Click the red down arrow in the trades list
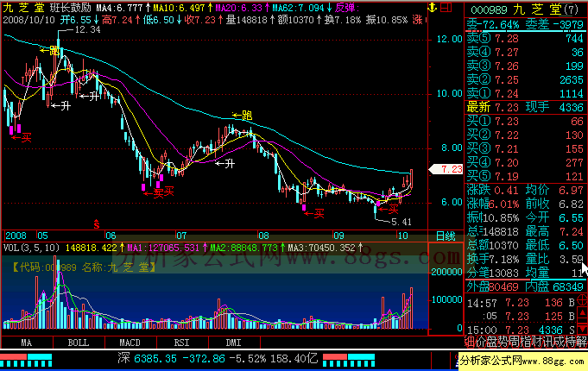The height and width of the screenshot is (371, 588). pos(582,329)
